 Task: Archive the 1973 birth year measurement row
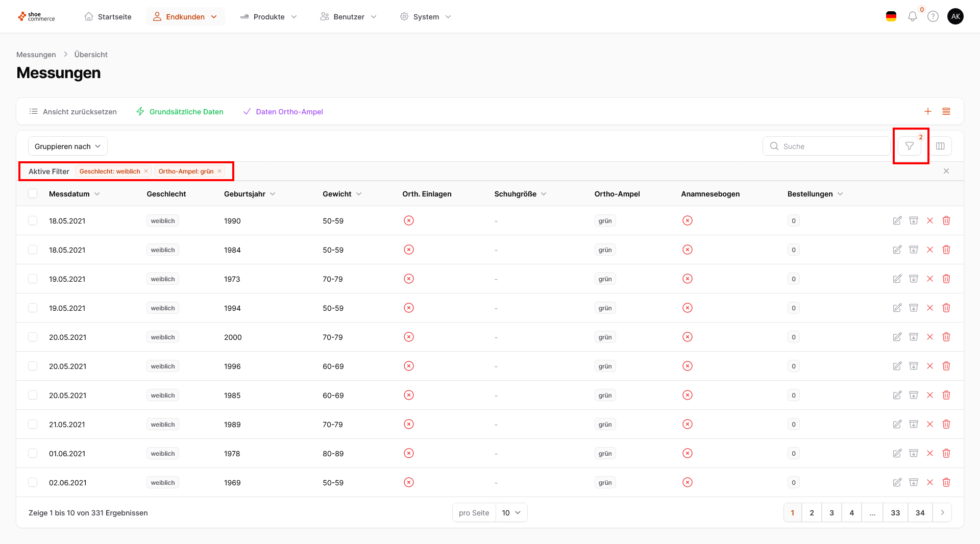(x=914, y=279)
